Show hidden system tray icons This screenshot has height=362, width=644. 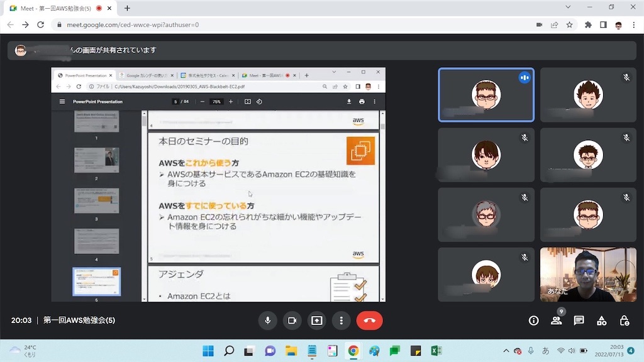coord(506,351)
